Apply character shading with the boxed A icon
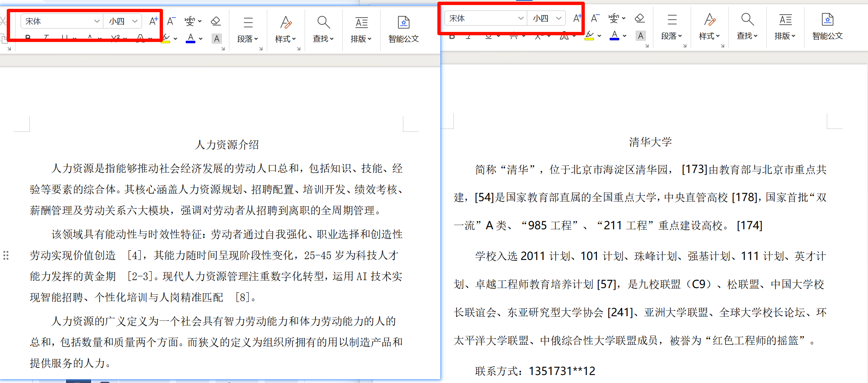868x383 pixels. [217, 39]
